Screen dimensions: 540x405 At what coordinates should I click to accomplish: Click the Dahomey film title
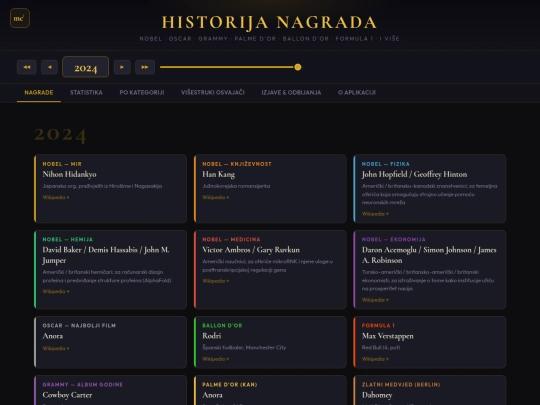click(377, 395)
